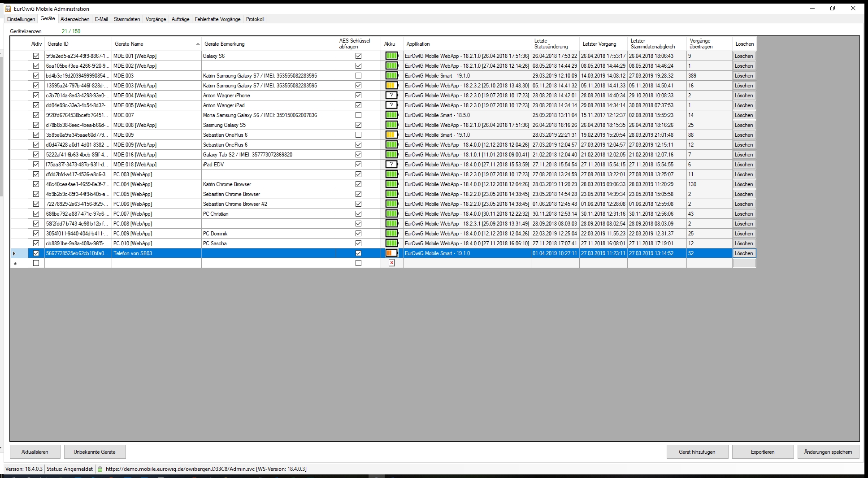Click the red X icon in the empty new row

click(391, 263)
